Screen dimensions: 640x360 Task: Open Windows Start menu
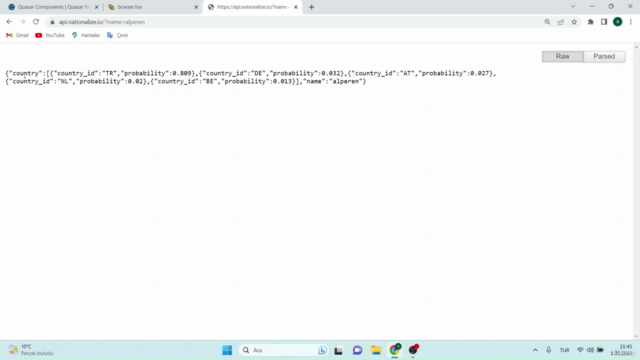(x=227, y=350)
